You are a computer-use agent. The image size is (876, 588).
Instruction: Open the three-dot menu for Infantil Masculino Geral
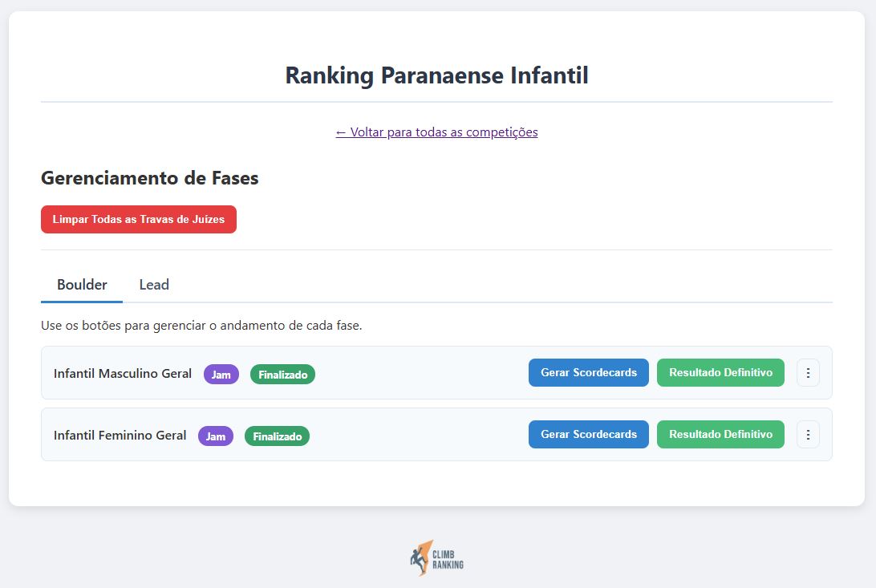point(808,372)
